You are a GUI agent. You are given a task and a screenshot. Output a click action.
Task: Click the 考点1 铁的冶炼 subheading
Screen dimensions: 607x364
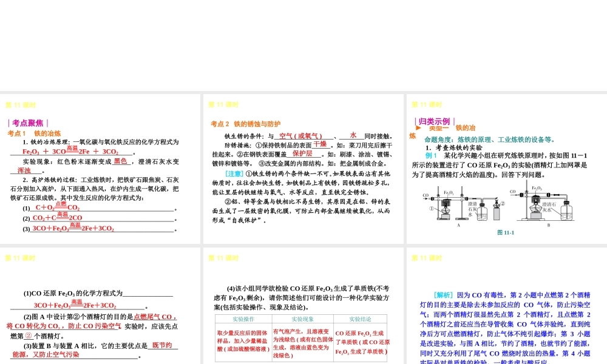click(x=34, y=133)
